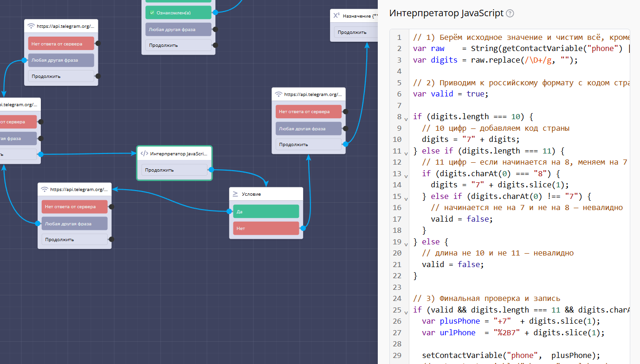Click help icon beside Интерпретатор JavaScript title
The width and height of the screenshot is (640, 364).
click(510, 13)
